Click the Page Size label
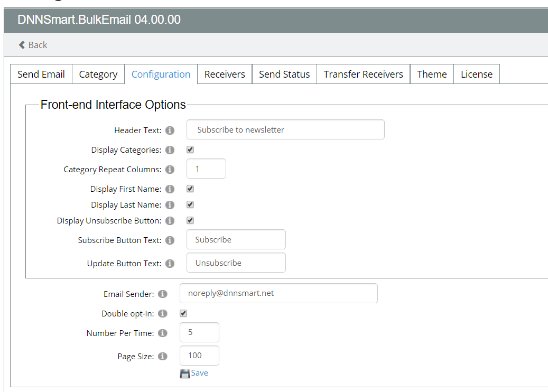This screenshot has height=392, width=548. [136, 357]
